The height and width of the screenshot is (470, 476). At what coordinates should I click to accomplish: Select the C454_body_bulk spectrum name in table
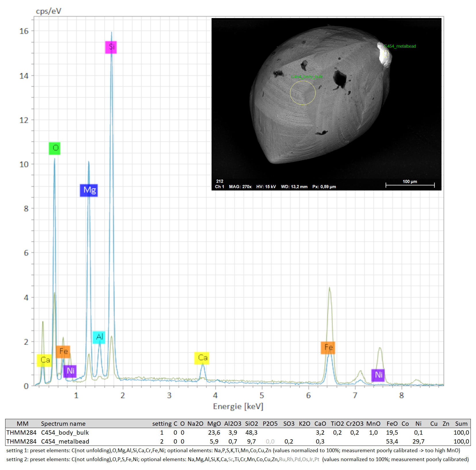click(x=65, y=433)
